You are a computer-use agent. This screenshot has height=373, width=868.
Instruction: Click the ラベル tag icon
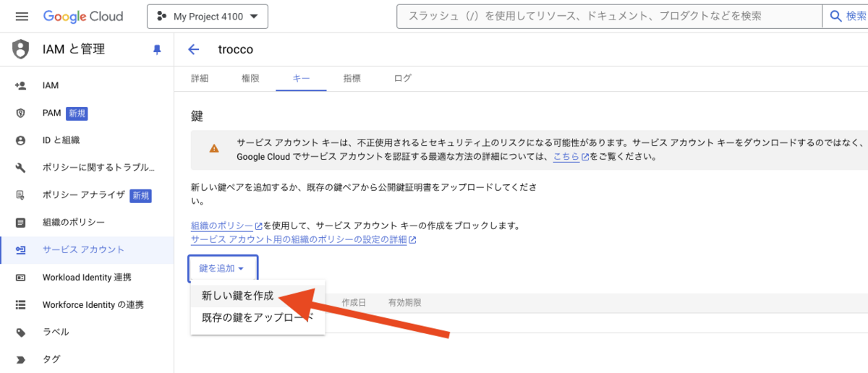click(20, 332)
